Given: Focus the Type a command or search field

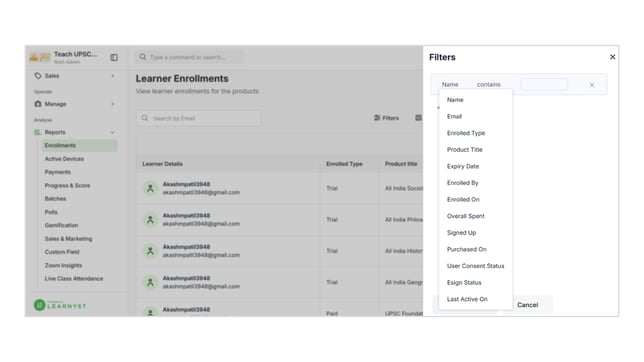Looking at the screenshot, I should [x=190, y=57].
